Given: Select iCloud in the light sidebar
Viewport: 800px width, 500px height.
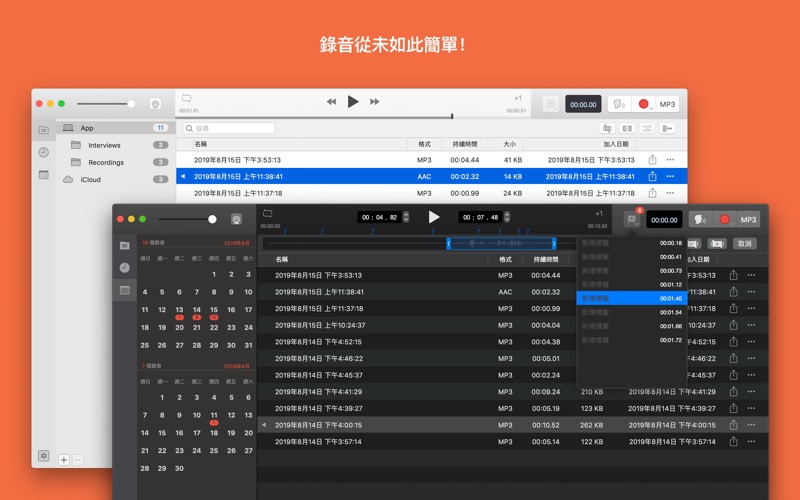Looking at the screenshot, I should click(115, 180).
